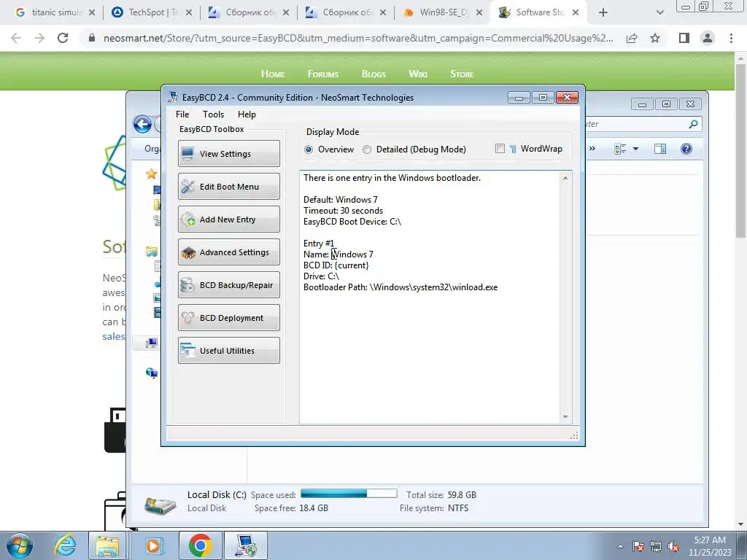Image resolution: width=747 pixels, height=560 pixels.
Task: Open Store link in NeoSmart navigation
Action: click(x=462, y=74)
